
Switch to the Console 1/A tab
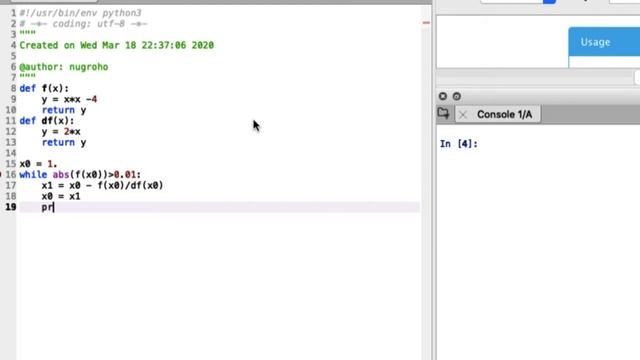pos(504,114)
